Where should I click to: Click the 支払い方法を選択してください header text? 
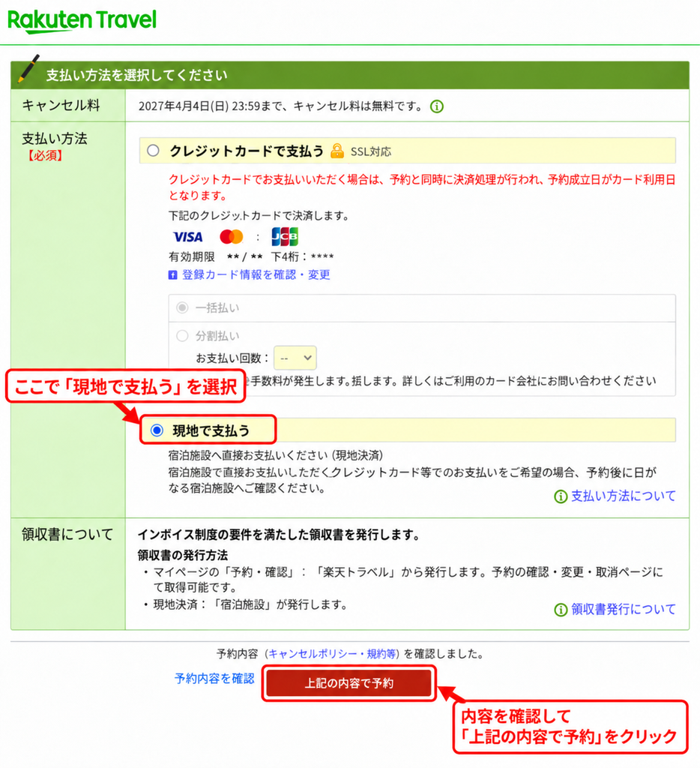tap(136, 76)
